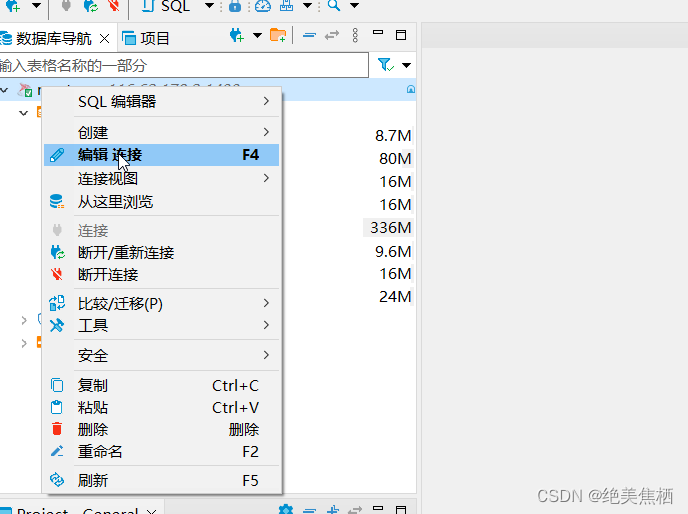Click the small lock badge on connection row
The width and height of the screenshot is (688, 514).
click(x=411, y=89)
